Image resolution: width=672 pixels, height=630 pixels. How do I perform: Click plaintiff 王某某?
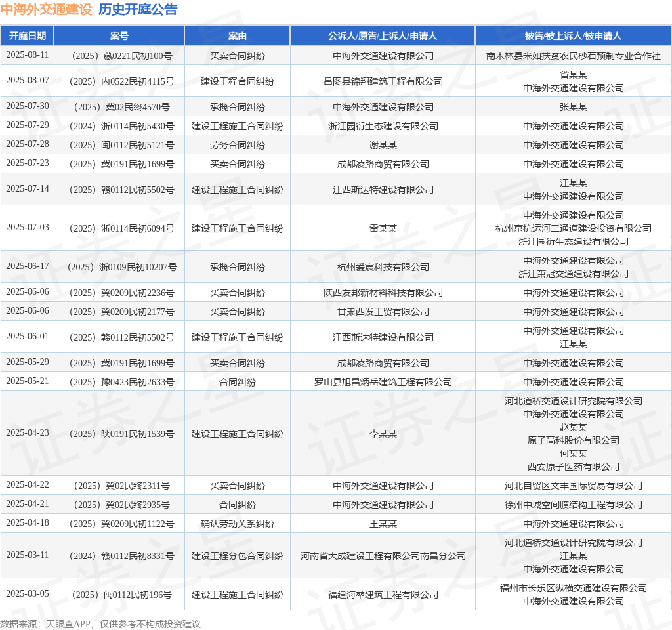(x=383, y=524)
